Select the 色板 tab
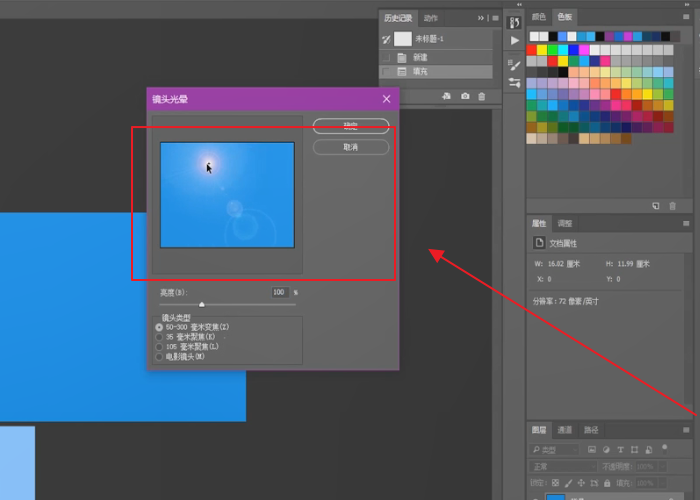The height and width of the screenshot is (500, 700). click(x=564, y=17)
